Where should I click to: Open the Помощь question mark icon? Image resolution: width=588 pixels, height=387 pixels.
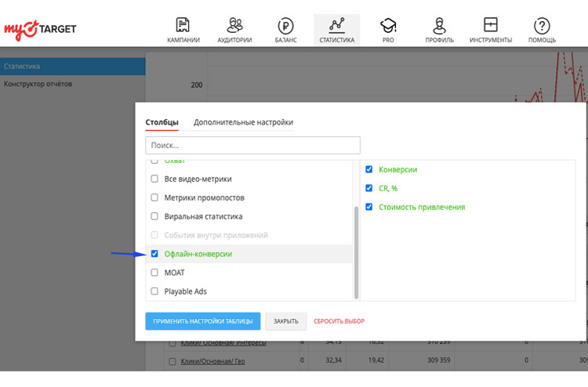coord(542,25)
